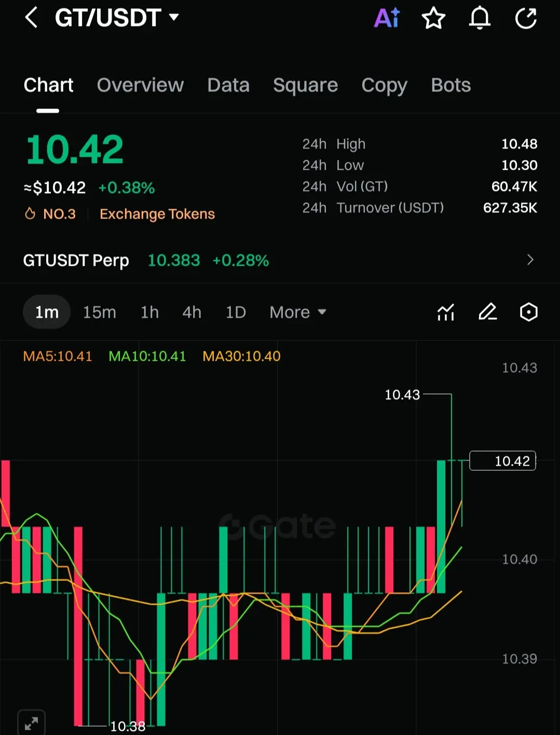Open chart indicators icon
This screenshot has height=735, width=560.
[446, 312]
